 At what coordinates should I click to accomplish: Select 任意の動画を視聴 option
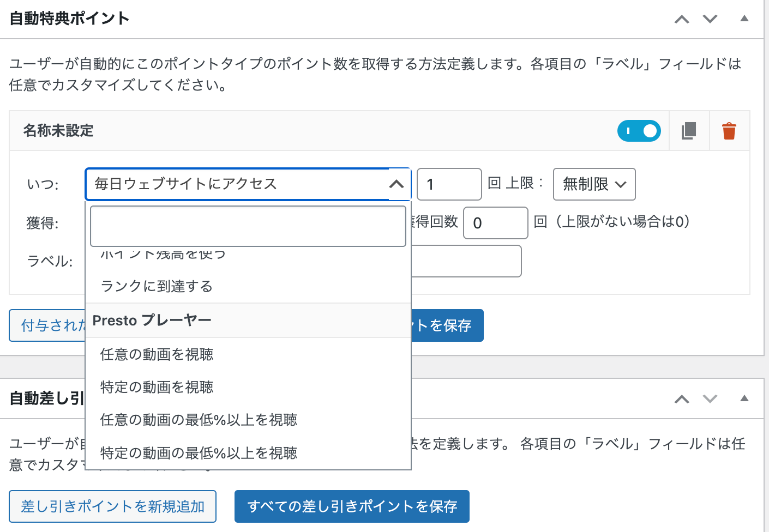[x=248, y=354]
